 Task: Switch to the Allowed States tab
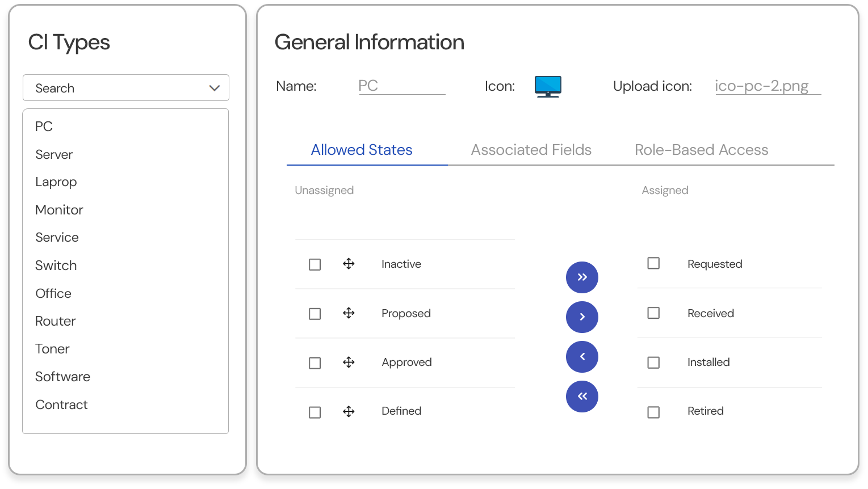point(362,150)
